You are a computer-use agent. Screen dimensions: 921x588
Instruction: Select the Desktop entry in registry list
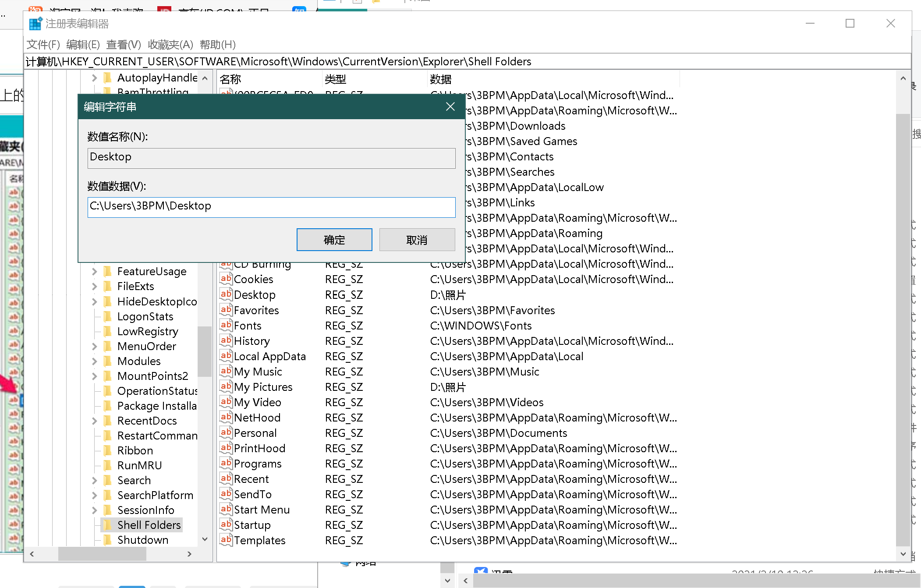[254, 295]
